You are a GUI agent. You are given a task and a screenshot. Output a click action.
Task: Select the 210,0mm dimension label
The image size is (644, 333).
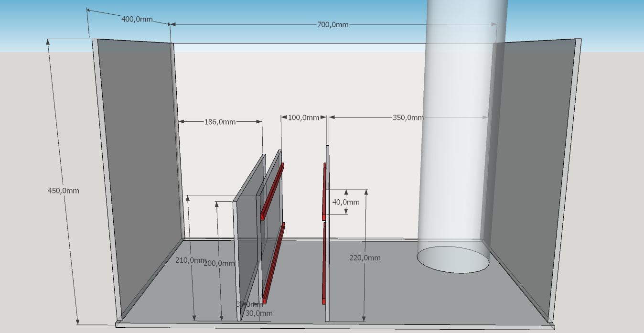pos(191,260)
